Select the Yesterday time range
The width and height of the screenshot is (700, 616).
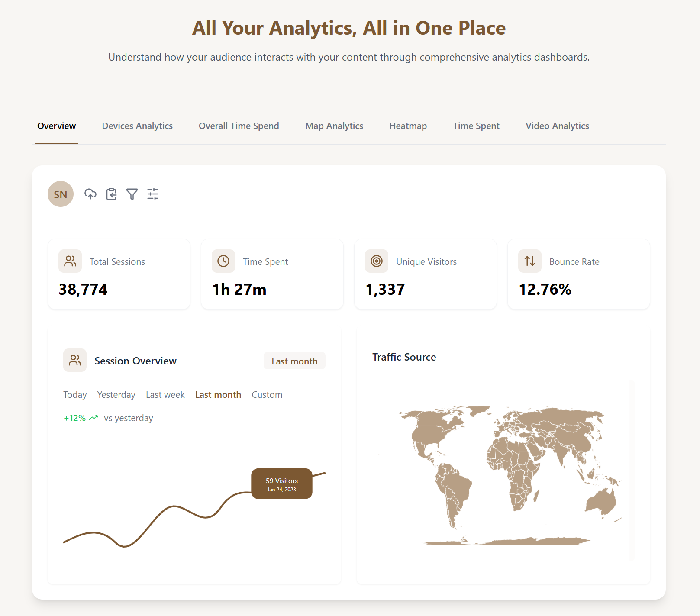[x=116, y=395]
